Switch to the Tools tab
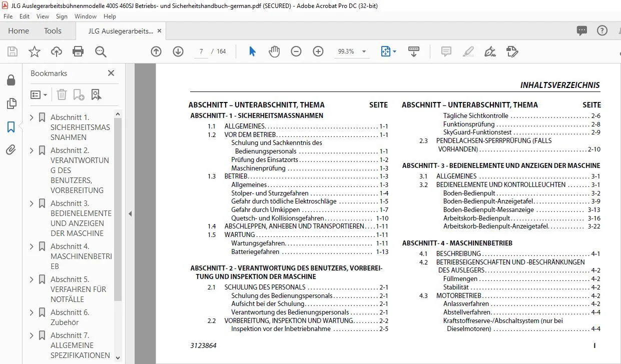 coord(53,31)
